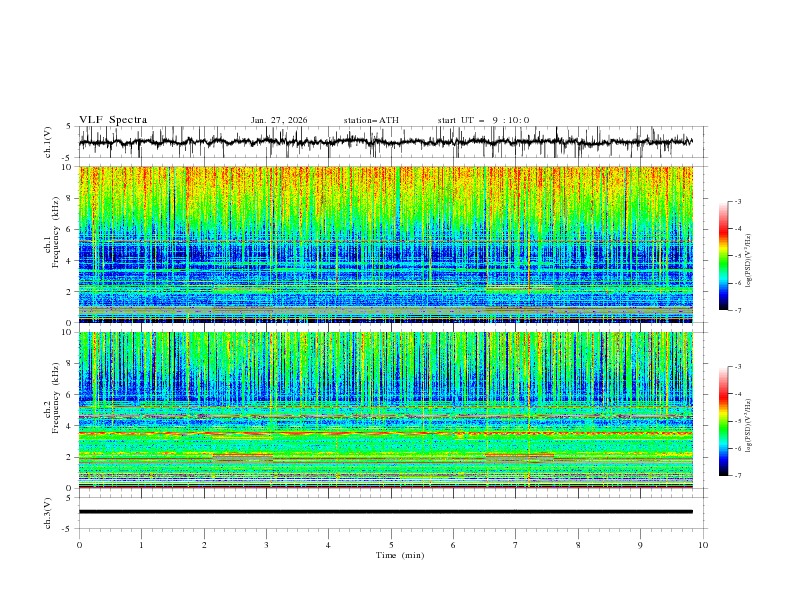Click the ch.2 color scale bar

pyautogui.click(x=723, y=421)
